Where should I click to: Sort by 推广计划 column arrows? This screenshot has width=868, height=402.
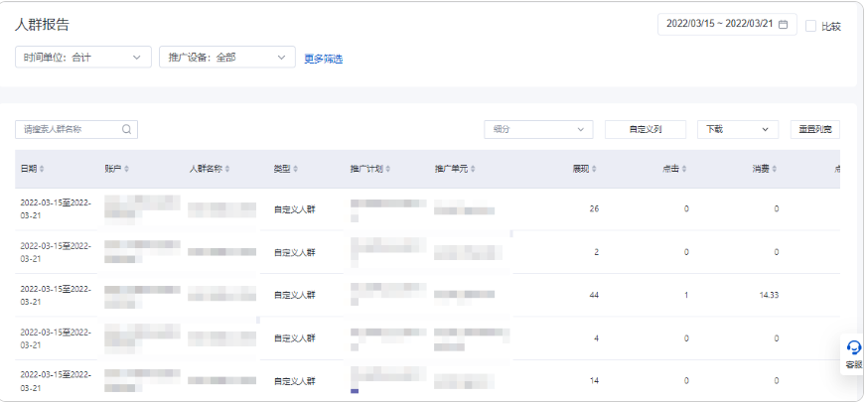tap(387, 169)
